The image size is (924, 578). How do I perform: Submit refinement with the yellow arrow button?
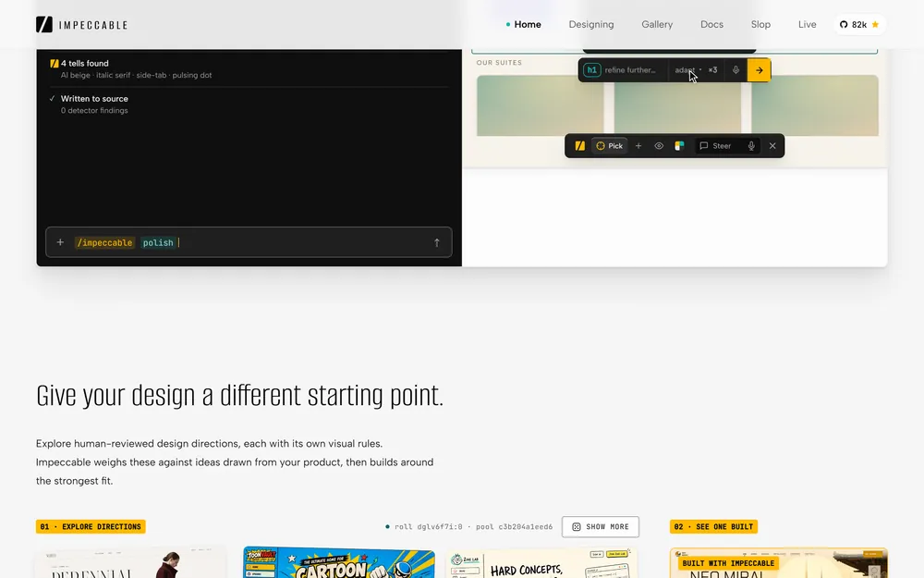(759, 70)
